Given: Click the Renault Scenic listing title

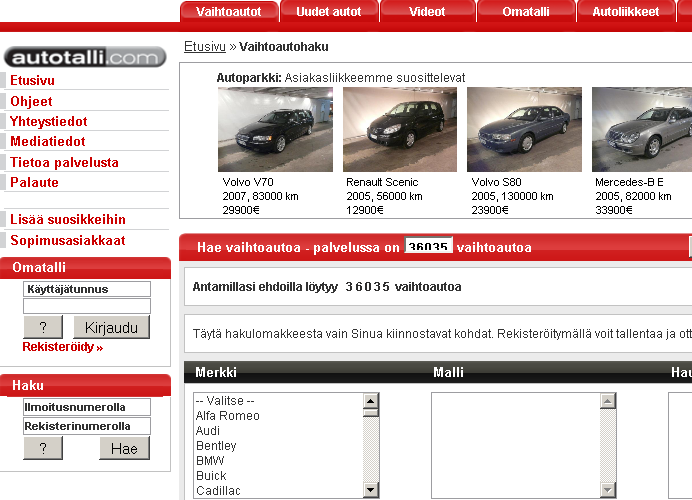Looking at the screenshot, I should 382,182.
